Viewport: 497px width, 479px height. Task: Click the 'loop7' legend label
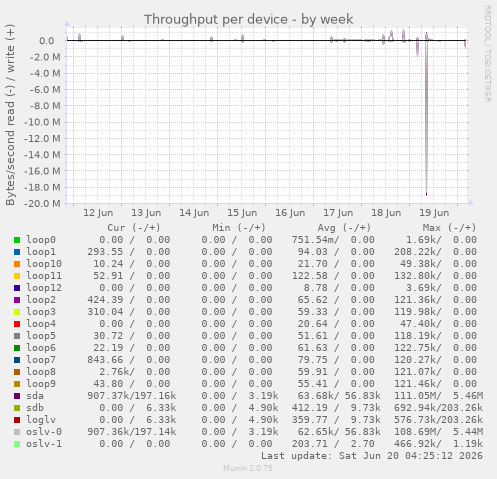pos(41,360)
